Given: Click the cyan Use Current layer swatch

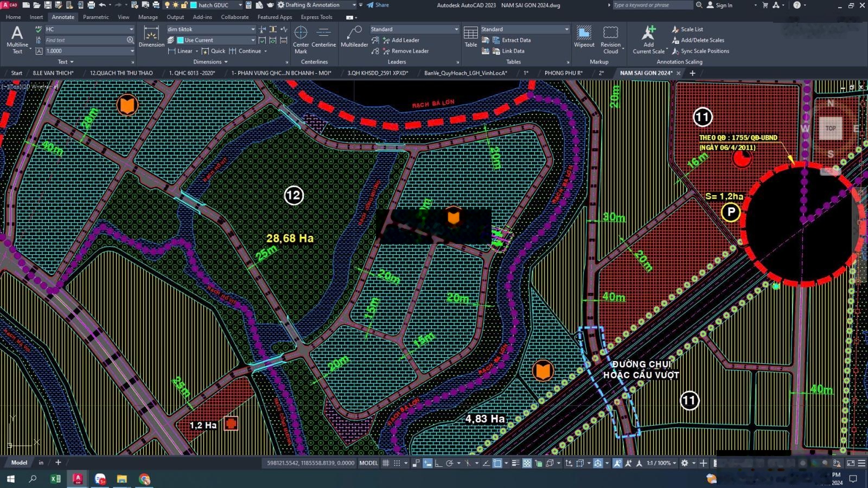Looking at the screenshot, I should [x=180, y=40].
